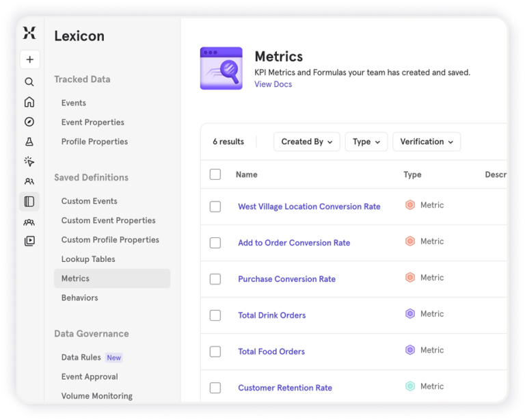Open Events under Tracked Data
Viewport: 525px width, 420px height.
[x=74, y=103]
